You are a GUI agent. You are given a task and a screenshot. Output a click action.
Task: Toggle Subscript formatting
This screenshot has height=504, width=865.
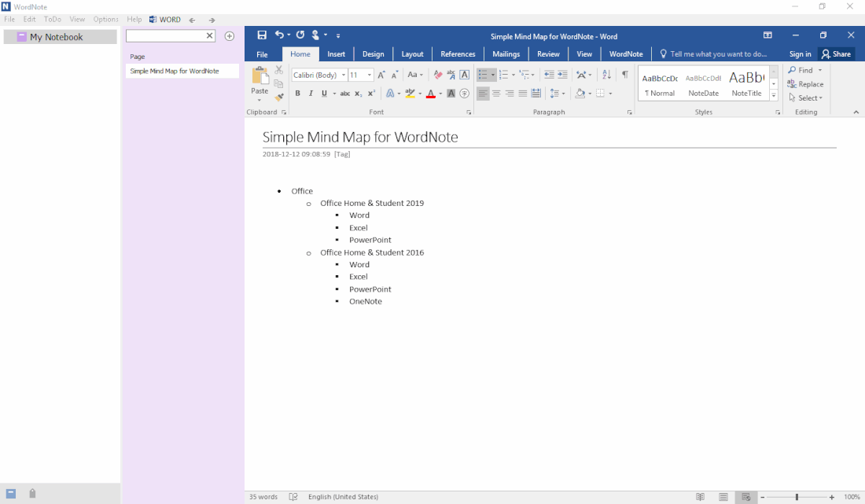click(358, 94)
